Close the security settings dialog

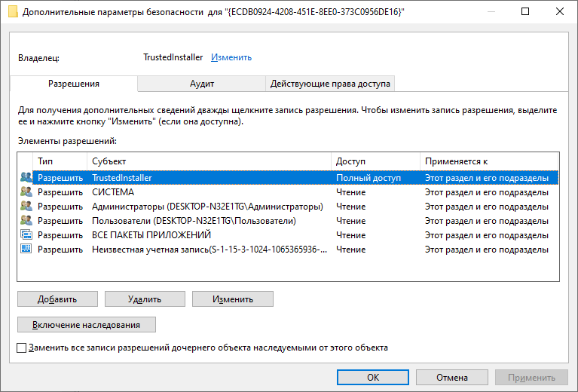[x=560, y=11]
